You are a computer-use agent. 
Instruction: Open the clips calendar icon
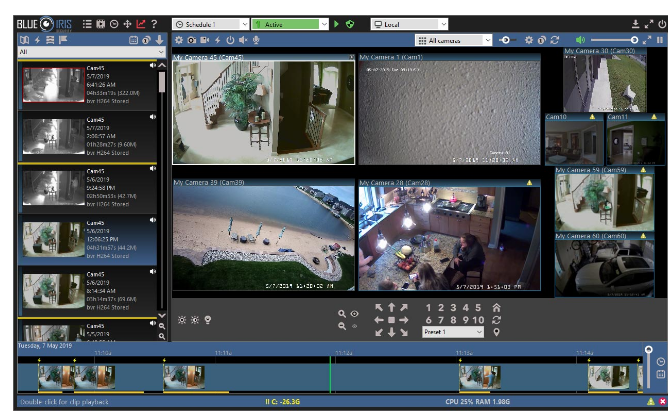(x=133, y=40)
